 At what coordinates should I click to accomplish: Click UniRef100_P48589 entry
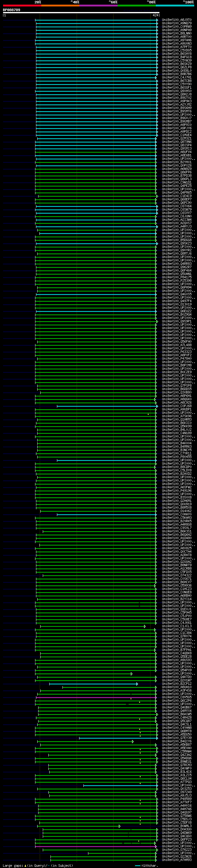coord(177,799)
